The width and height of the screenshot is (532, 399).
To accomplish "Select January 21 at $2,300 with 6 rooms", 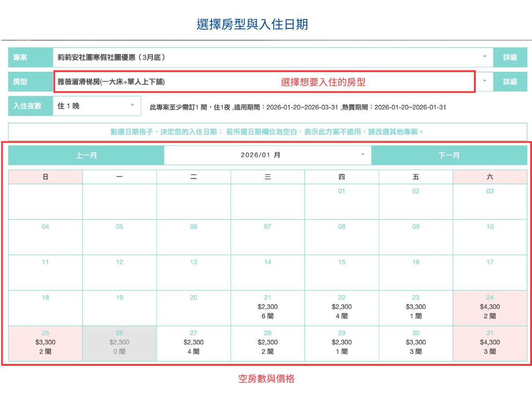I will (x=268, y=307).
